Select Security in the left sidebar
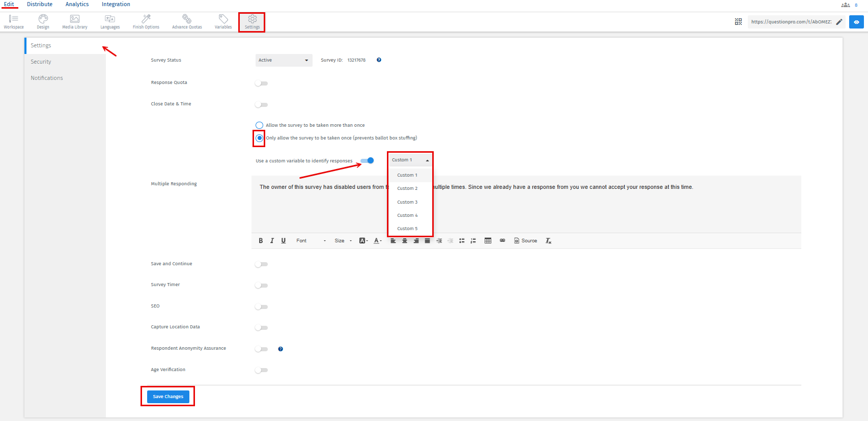The image size is (868, 421). click(x=65, y=62)
